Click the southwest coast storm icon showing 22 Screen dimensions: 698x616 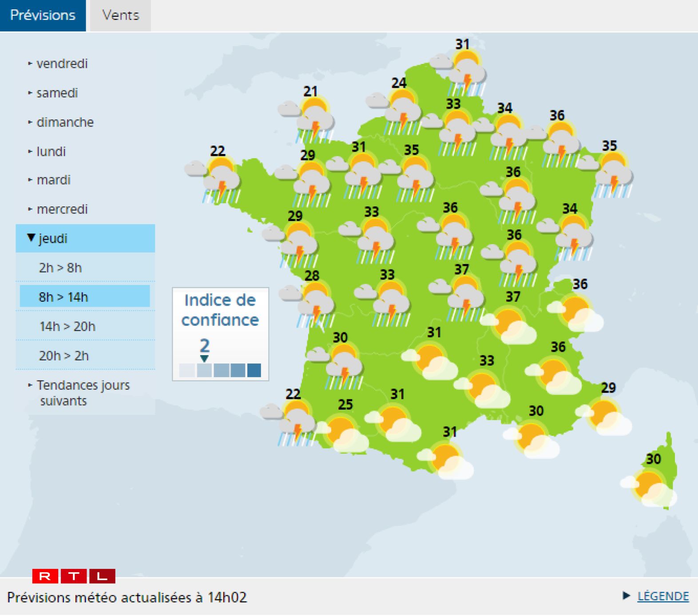[x=289, y=422]
